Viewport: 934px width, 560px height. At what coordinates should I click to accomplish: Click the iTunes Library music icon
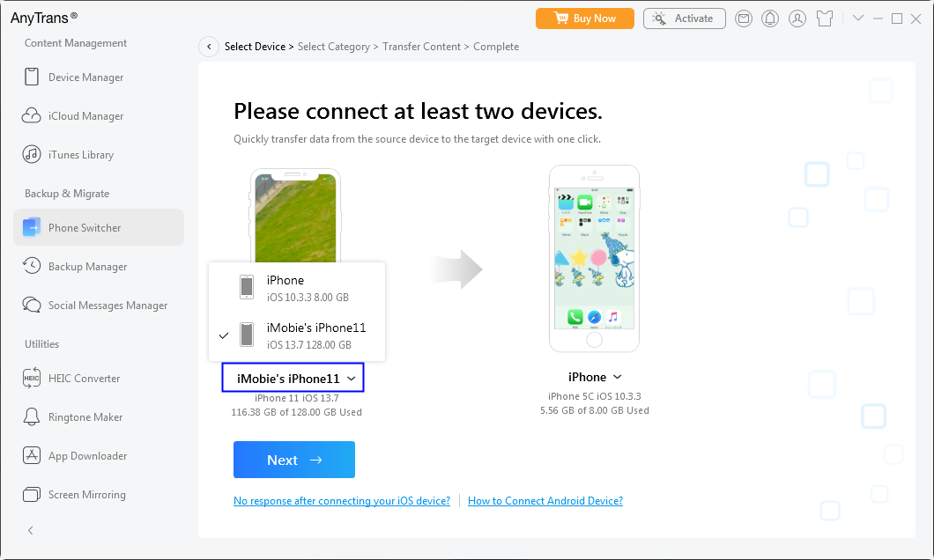pyautogui.click(x=32, y=155)
